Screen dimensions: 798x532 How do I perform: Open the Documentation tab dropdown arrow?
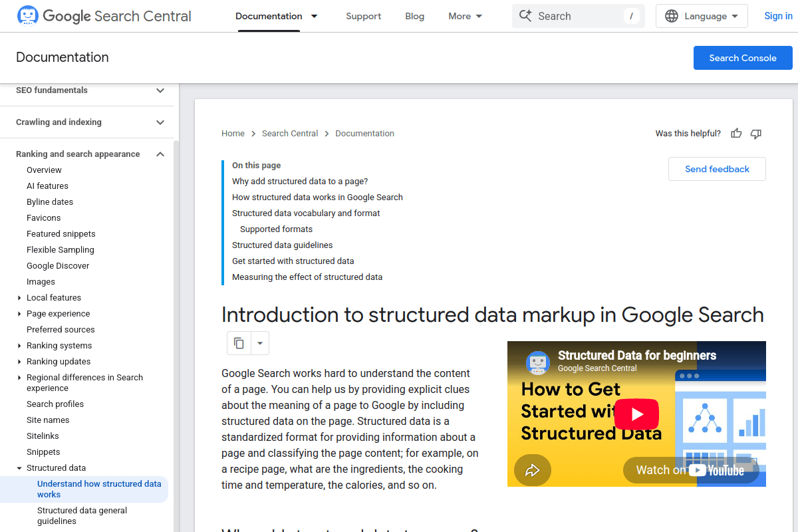tap(315, 16)
